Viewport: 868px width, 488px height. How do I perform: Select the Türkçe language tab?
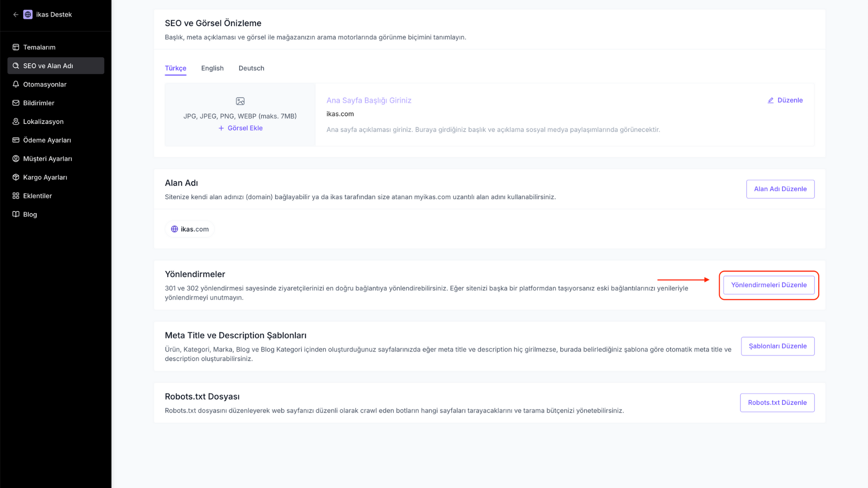175,68
